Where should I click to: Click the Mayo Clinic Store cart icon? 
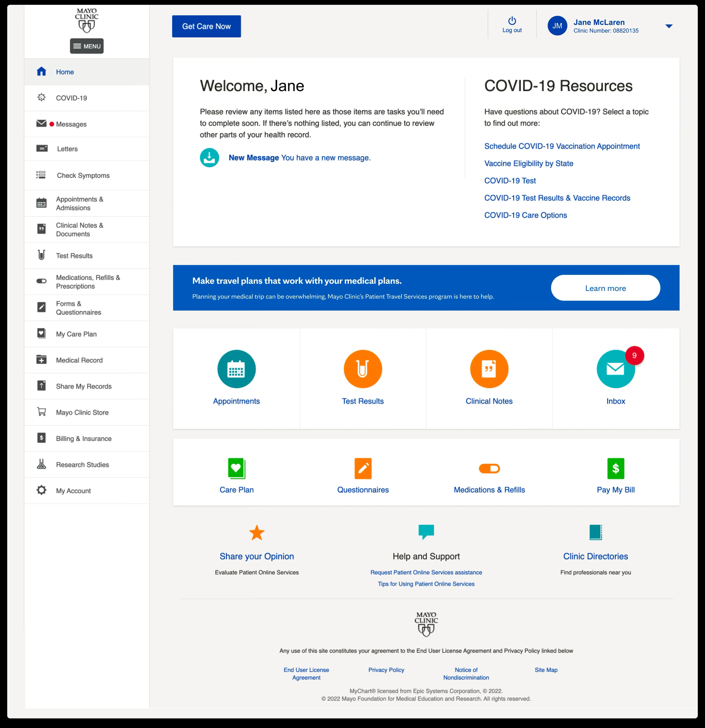[42, 412]
